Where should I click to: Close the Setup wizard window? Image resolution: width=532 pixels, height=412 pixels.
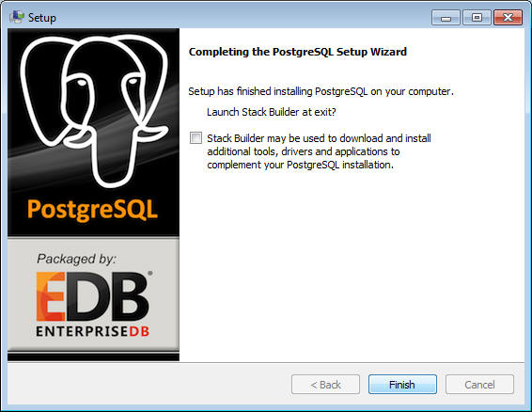(508, 17)
